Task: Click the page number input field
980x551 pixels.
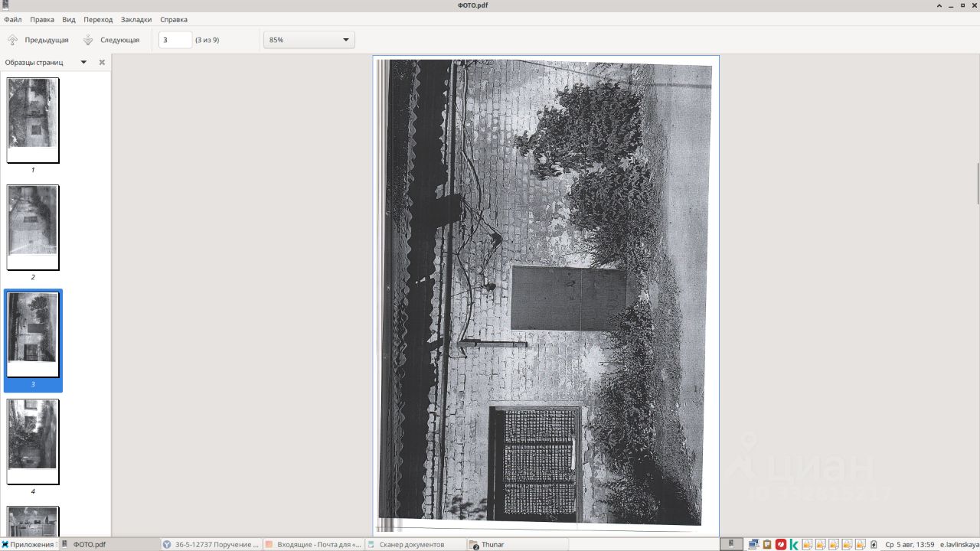Action: (x=175, y=40)
